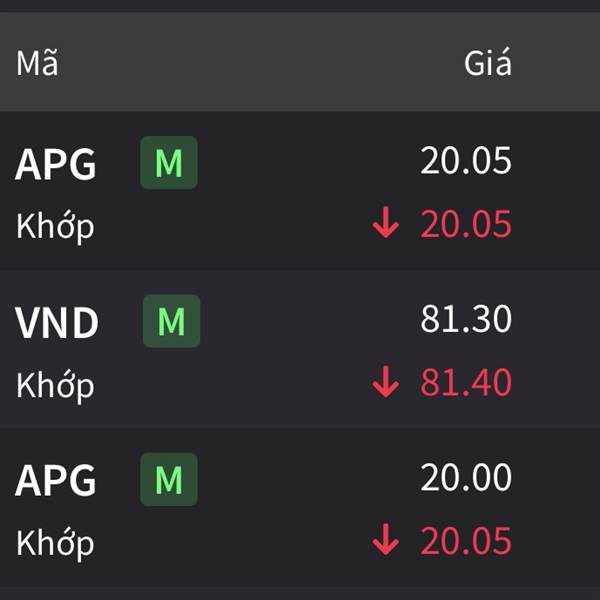The width and height of the screenshot is (600, 600).
Task: Click the green M badge beside VND
Action: [x=171, y=321]
